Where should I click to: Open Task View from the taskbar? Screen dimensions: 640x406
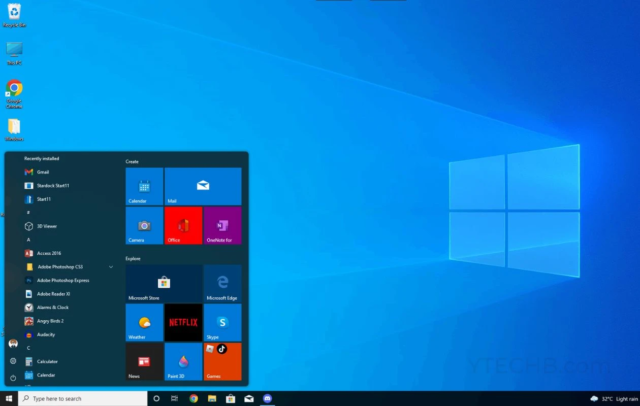pyautogui.click(x=174, y=399)
